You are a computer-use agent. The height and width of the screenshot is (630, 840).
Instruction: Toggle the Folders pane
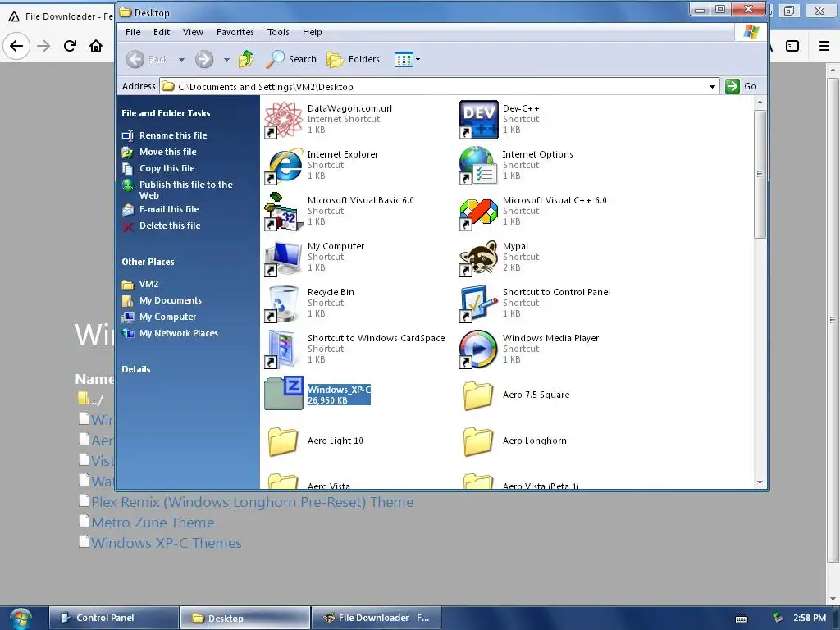point(353,59)
